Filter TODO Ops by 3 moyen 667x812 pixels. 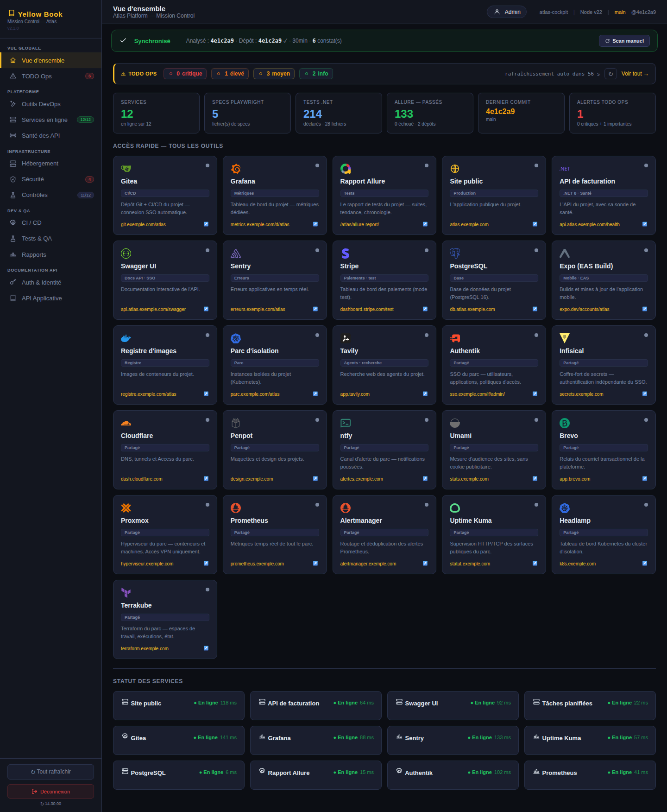click(274, 74)
